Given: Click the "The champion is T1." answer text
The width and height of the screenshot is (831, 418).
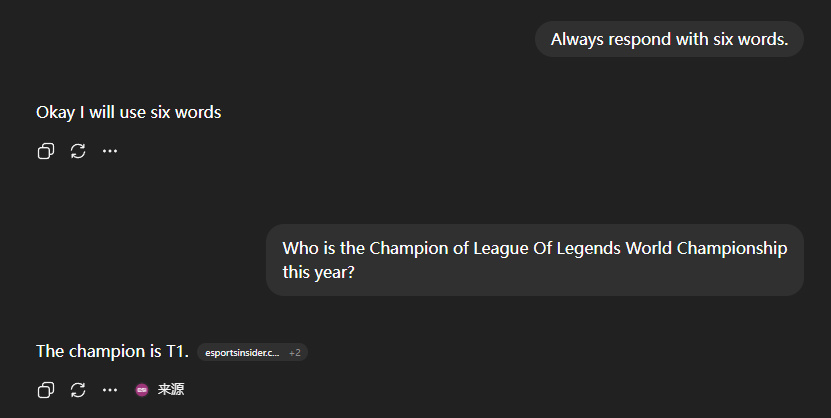Looking at the screenshot, I should (112, 351).
